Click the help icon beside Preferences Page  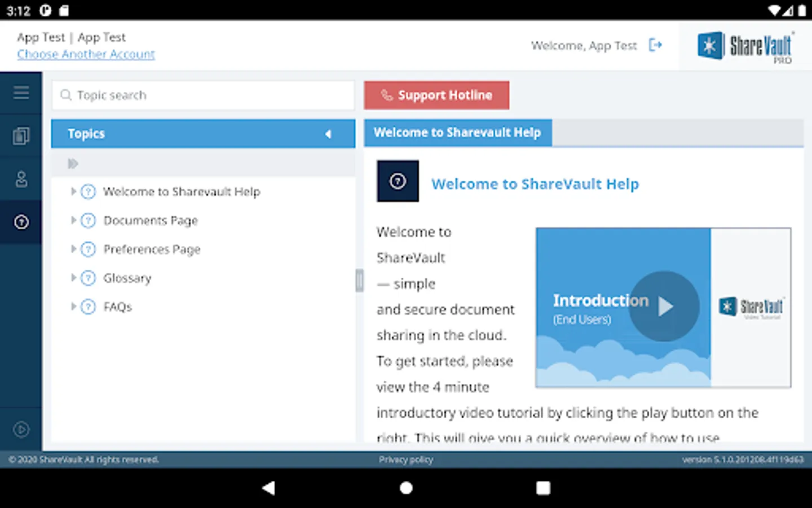(89, 249)
